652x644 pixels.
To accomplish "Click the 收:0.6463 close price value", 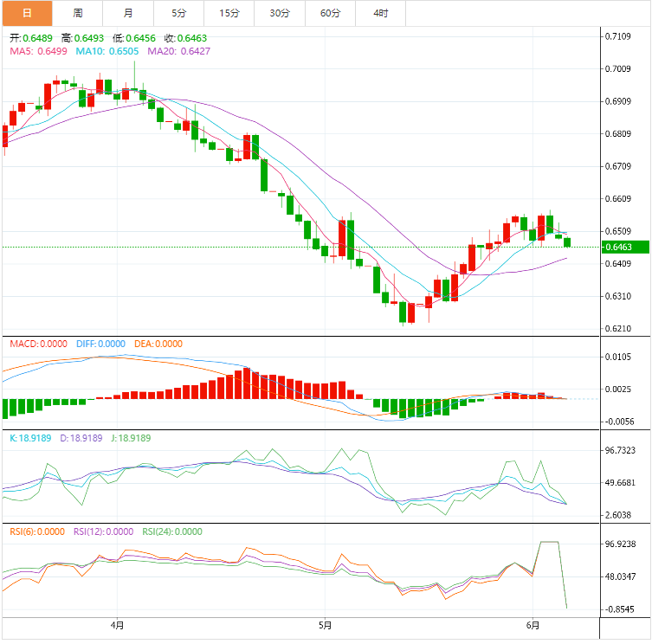I will pos(185,38).
